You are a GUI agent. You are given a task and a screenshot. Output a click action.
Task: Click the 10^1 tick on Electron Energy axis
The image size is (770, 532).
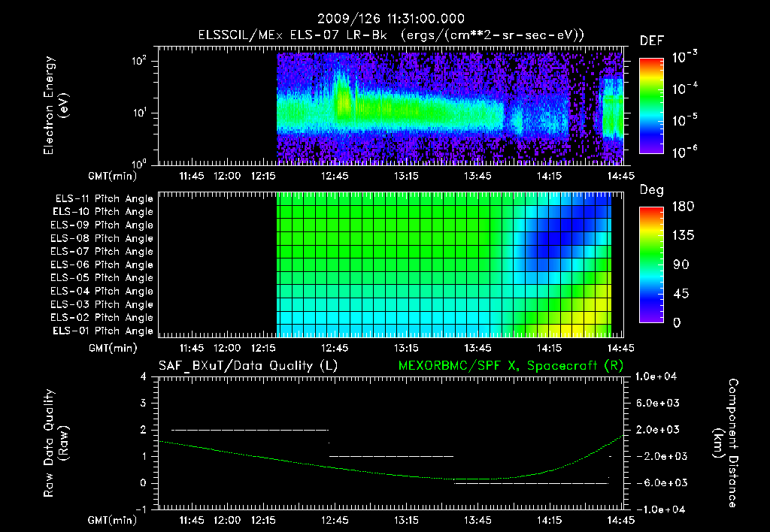point(139,113)
